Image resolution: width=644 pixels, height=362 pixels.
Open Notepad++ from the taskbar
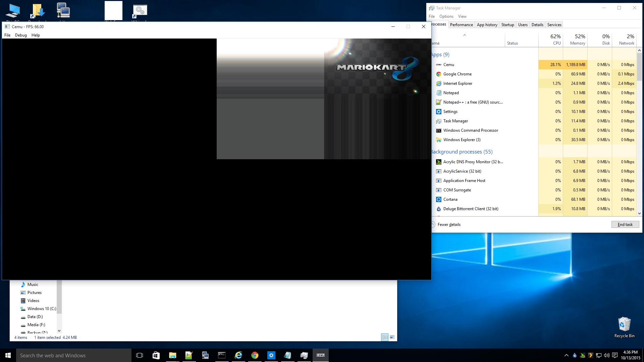[x=189, y=355]
